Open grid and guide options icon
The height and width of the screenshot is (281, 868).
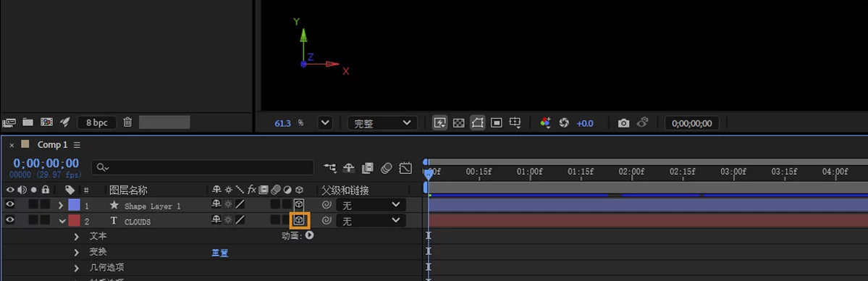pyautogui.click(x=515, y=123)
